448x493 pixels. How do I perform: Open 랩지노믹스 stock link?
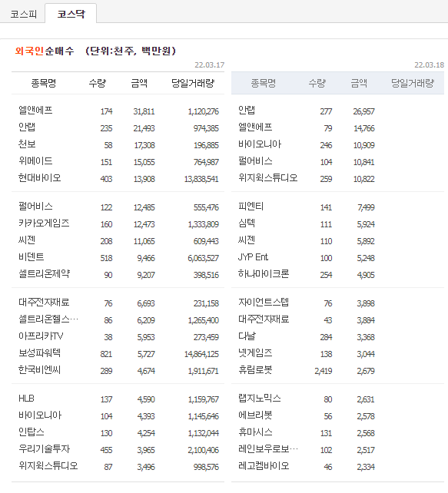coord(260,399)
